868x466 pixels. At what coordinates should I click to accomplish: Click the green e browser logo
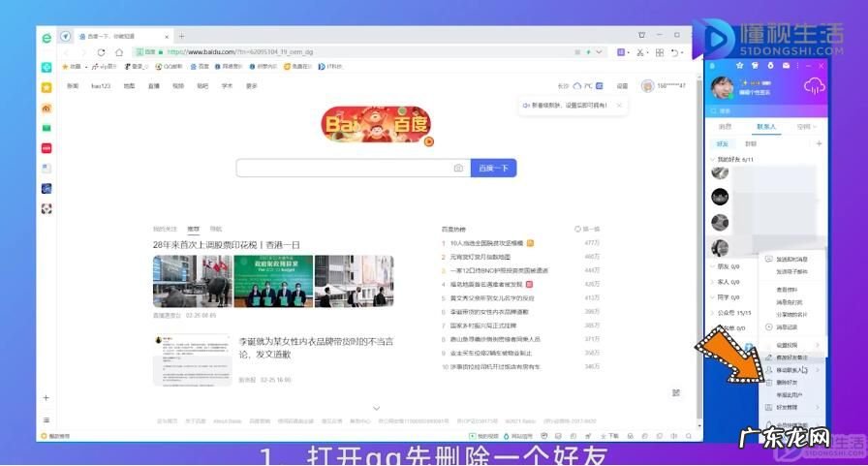pos(46,38)
